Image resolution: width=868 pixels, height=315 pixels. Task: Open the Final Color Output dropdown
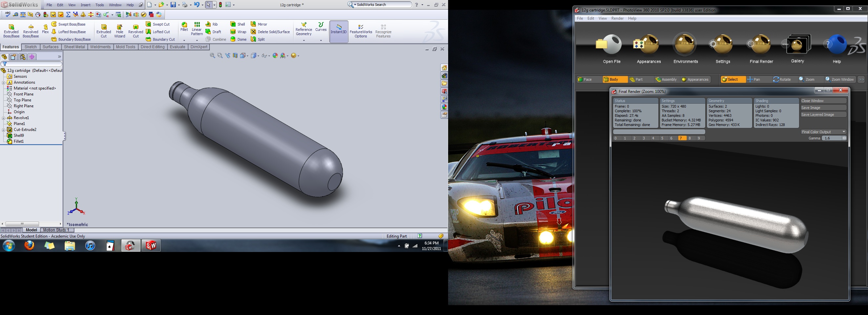[823, 132]
